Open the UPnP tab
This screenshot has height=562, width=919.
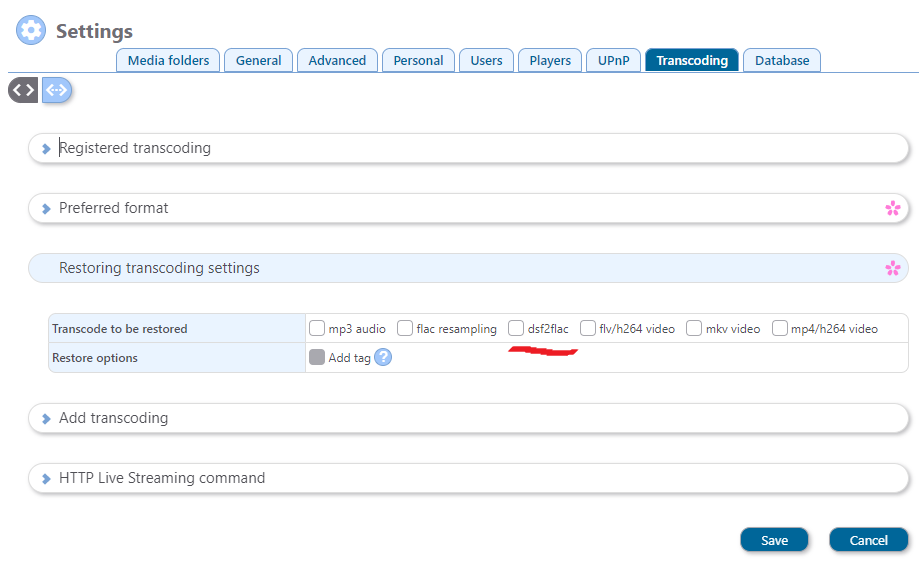[614, 60]
